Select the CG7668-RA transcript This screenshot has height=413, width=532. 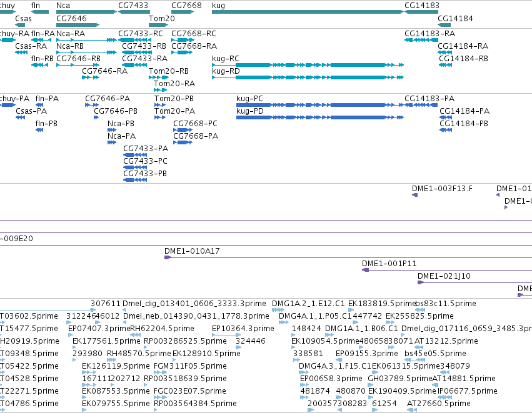coord(182,52)
